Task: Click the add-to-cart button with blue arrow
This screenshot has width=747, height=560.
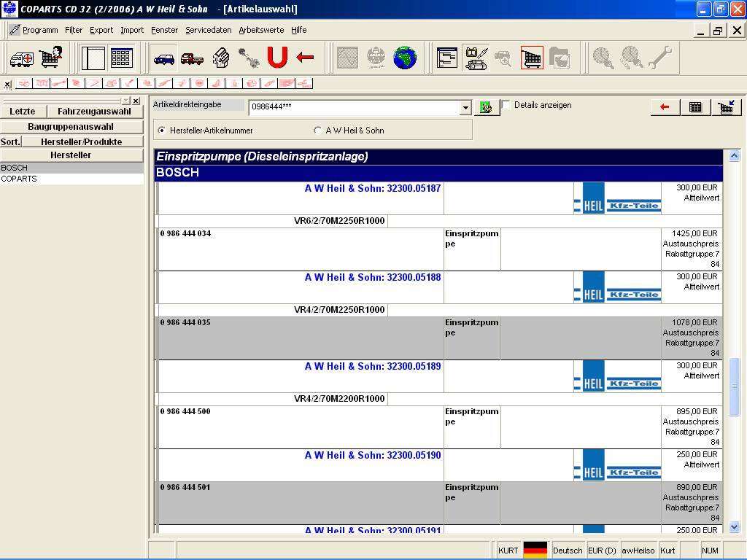Action: click(x=726, y=107)
